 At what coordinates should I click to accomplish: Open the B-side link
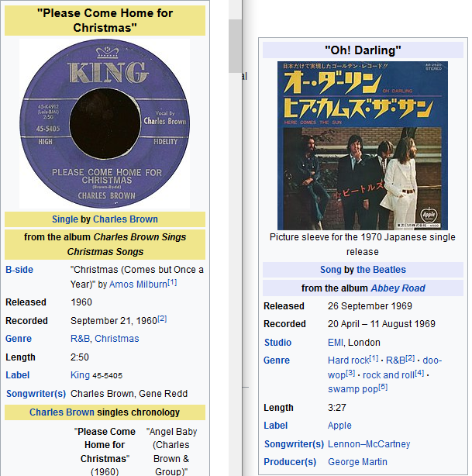pyautogui.click(x=19, y=270)
